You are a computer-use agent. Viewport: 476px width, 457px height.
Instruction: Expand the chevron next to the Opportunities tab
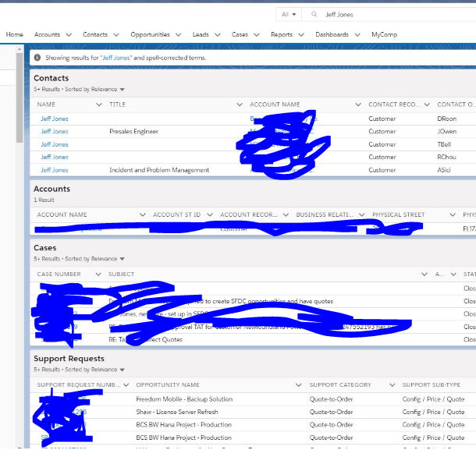[x=179, y=35]
